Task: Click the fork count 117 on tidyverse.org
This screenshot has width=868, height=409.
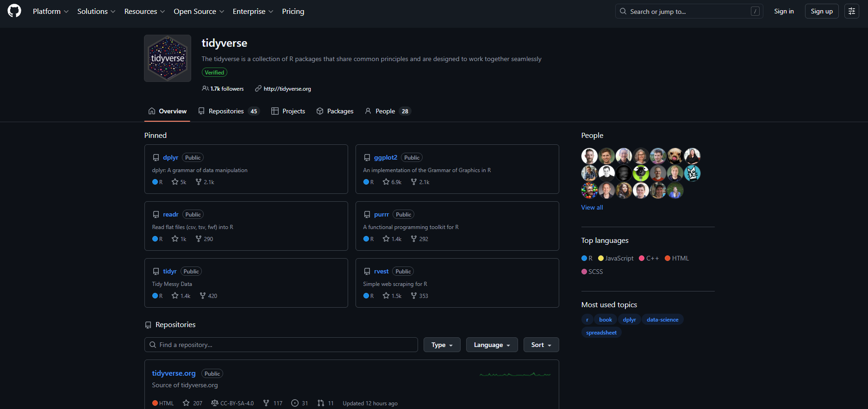Action: click(273, 403)
